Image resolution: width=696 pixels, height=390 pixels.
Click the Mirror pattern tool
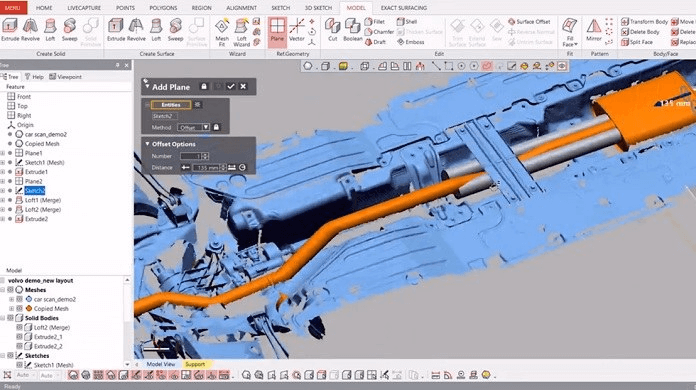(593, 30)
